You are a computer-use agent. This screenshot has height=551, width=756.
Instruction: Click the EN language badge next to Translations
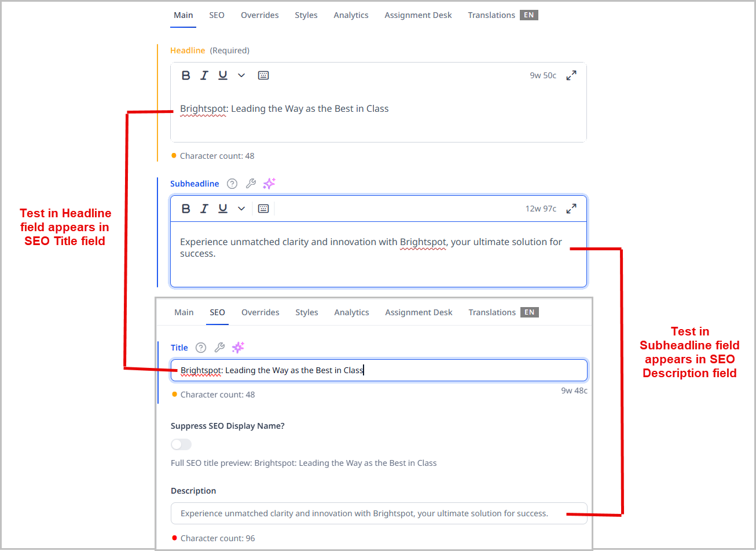point(528,15)
